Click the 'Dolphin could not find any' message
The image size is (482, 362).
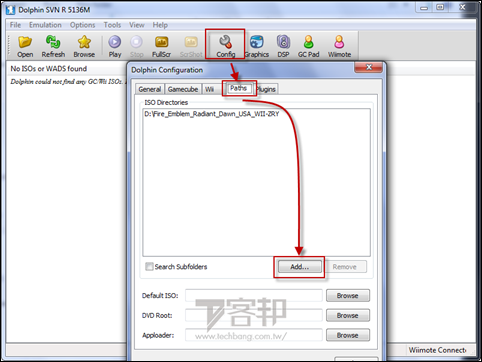67,82
